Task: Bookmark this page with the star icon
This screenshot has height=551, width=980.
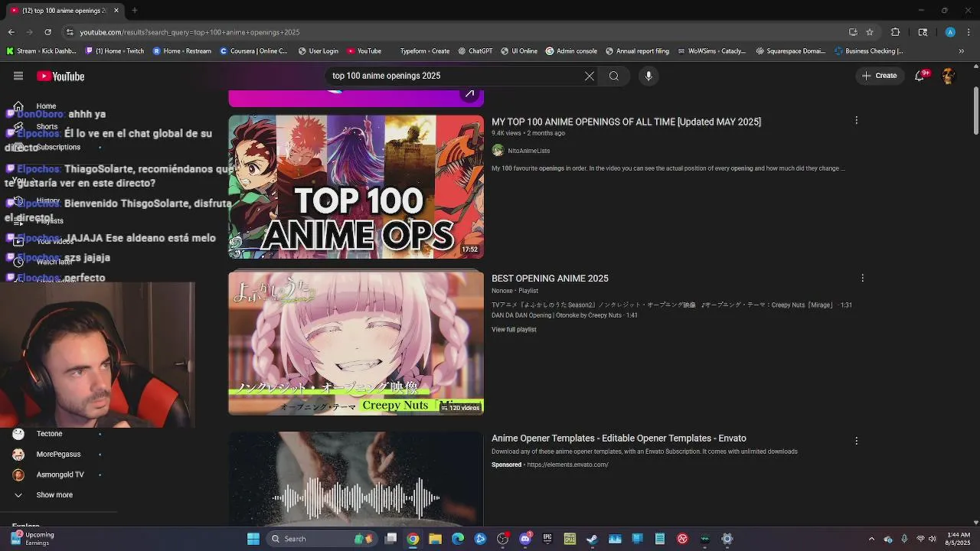Action: point(870,32)
